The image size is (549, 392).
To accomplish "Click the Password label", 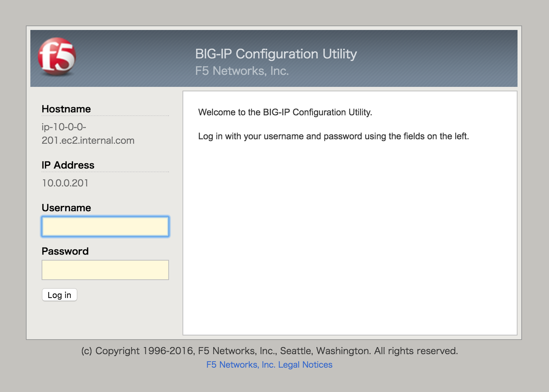I will point(65,251).
